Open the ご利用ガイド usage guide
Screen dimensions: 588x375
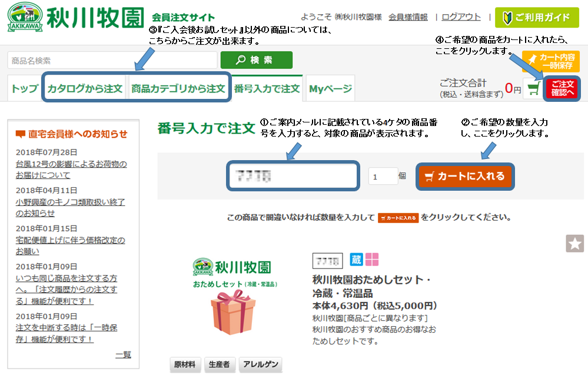(x=537, y=17)
